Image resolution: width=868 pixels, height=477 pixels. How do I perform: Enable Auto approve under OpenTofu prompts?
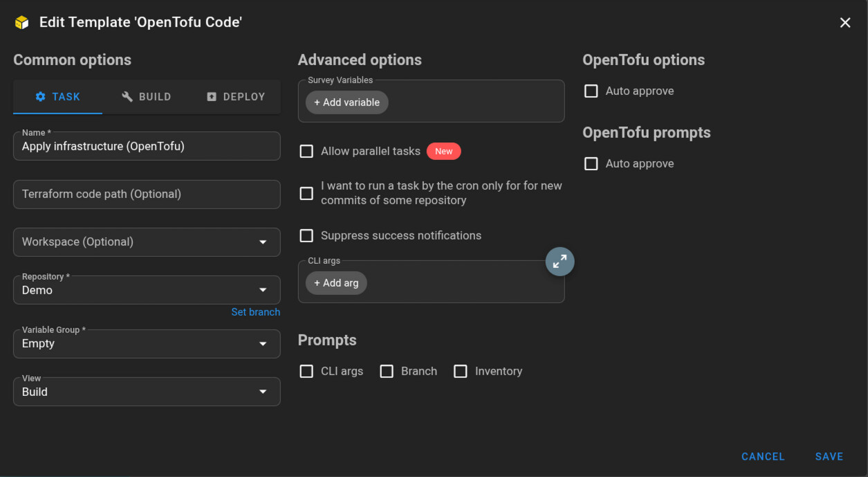(x=591, y=164)
